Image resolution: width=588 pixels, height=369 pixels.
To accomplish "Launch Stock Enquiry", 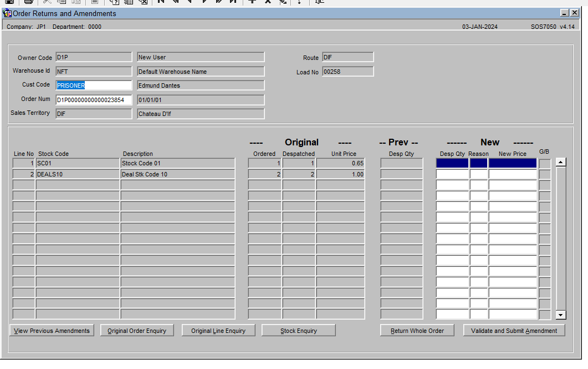I will click(299, 330).
